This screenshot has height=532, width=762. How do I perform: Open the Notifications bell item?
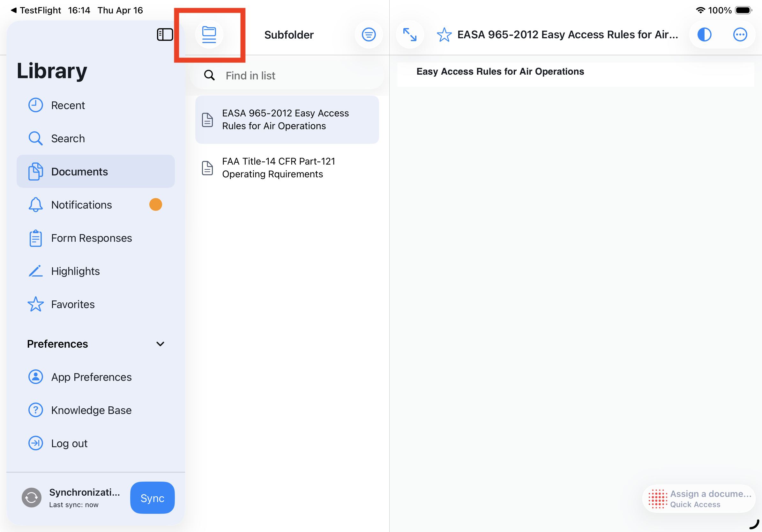pyautogui.click(x=81, y=205)
